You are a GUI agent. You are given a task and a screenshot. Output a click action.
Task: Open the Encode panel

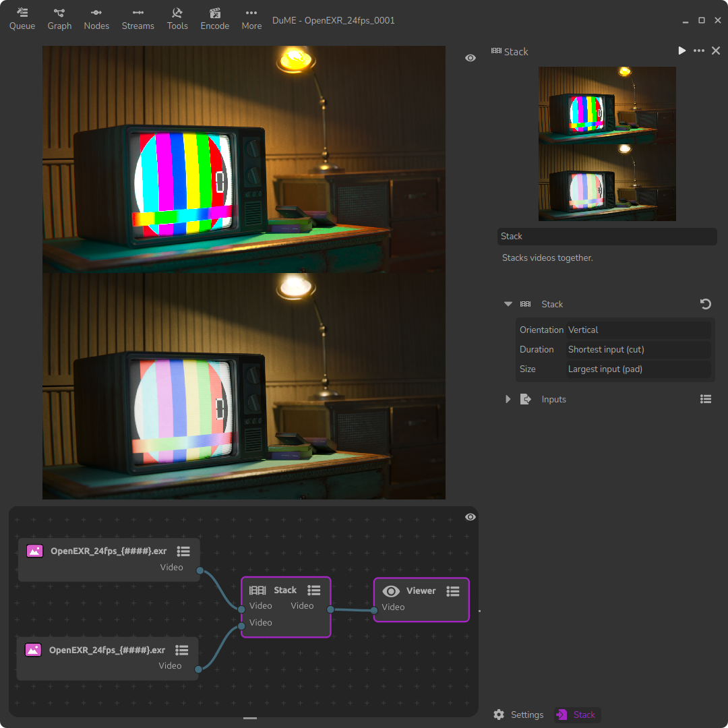pos(214,18)
